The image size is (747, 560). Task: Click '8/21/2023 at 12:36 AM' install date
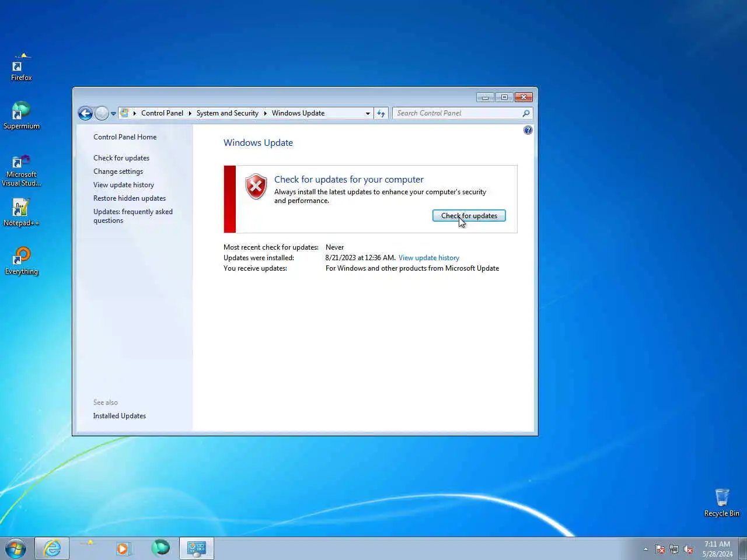[x=360, y=258]
